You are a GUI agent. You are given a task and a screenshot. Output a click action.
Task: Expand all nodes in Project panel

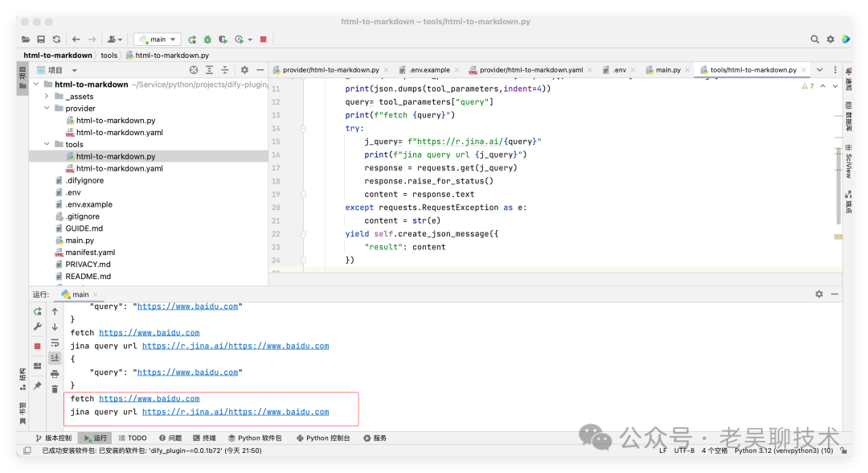click(209, 70)
